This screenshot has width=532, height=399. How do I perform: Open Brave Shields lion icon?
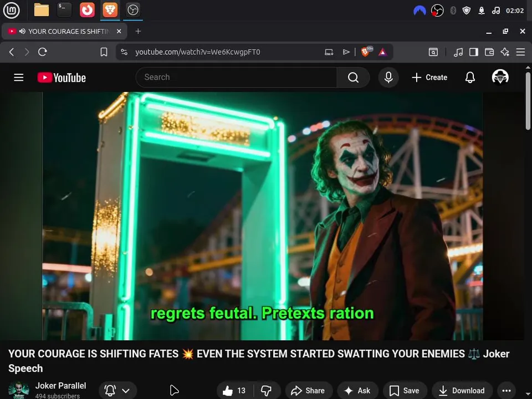click(x=366, y=52)
